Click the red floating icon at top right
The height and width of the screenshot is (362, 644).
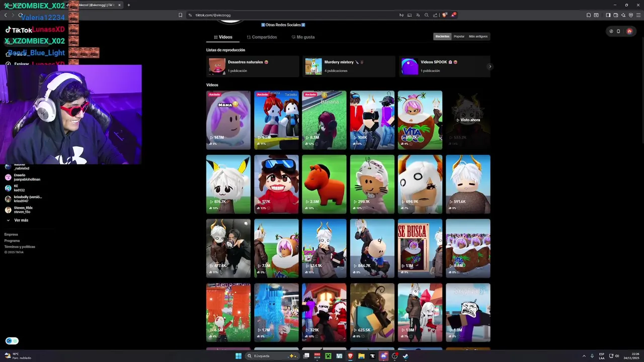tap(629, 31)
